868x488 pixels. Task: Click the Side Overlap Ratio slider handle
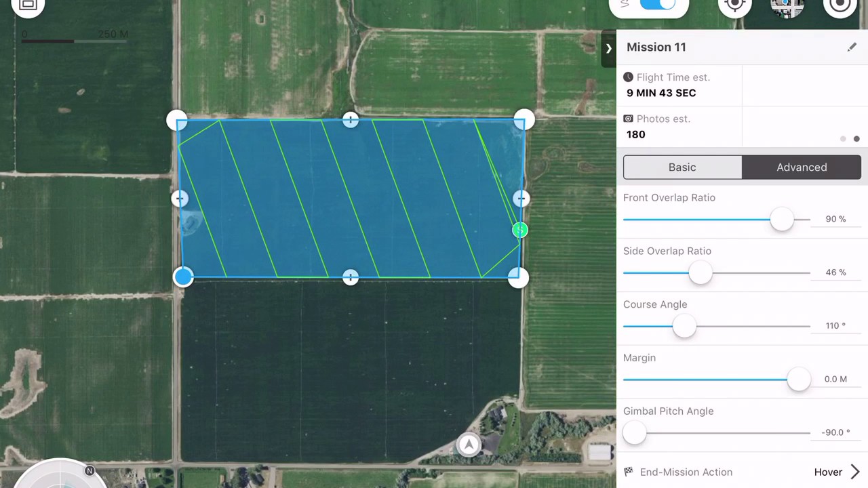701,272
